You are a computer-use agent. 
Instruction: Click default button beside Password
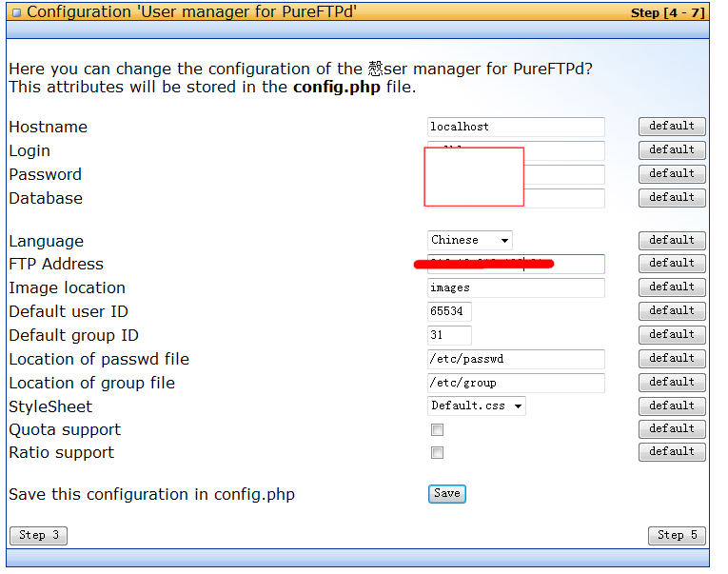click(672, 173)
